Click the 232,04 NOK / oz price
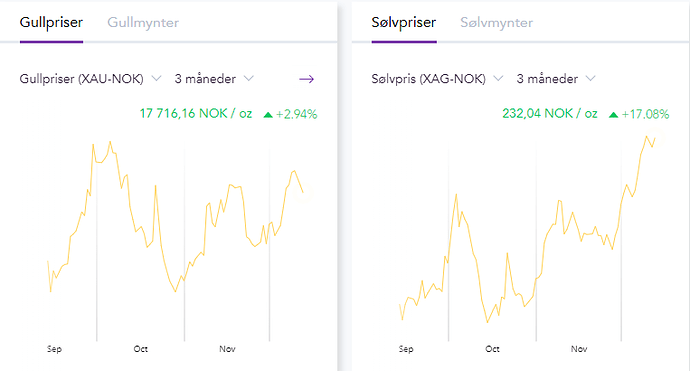Screen dimensions: 690x371 [550, 114]
